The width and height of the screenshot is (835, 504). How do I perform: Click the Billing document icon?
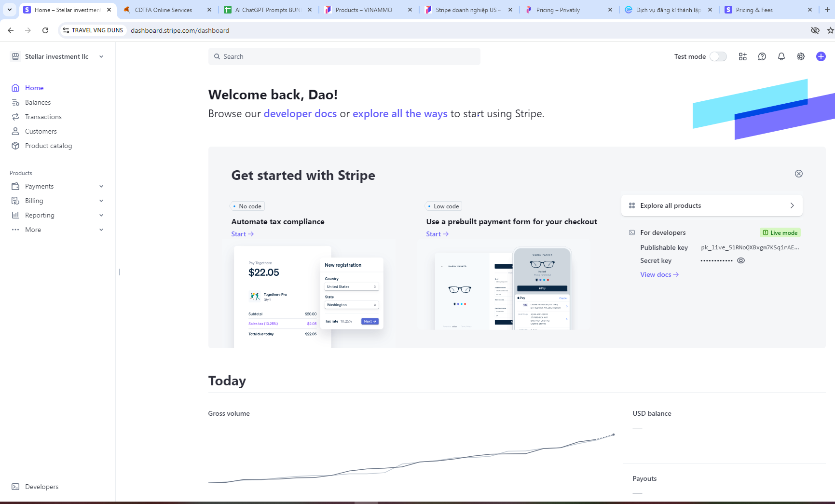tap(15, 201)
